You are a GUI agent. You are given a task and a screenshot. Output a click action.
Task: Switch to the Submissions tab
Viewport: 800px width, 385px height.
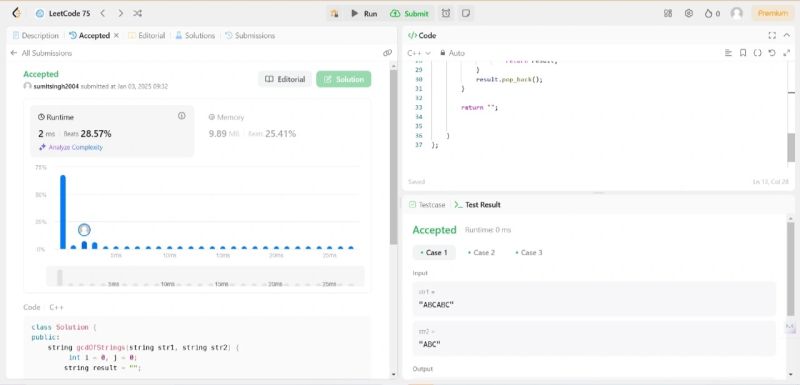tap(250, 35)
